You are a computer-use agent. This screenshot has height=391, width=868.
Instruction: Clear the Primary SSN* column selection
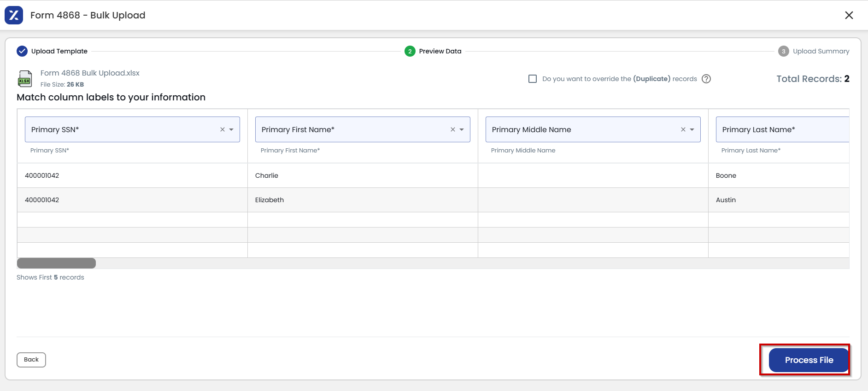tap(223, 129)
